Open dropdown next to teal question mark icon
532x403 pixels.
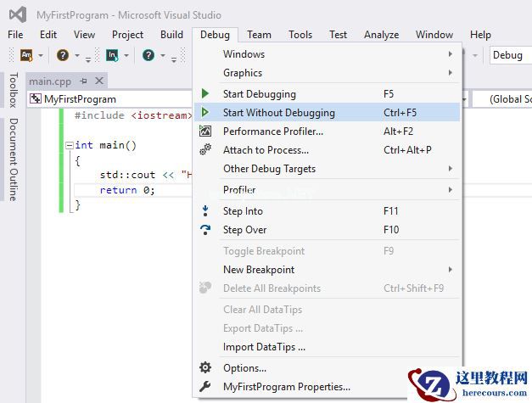coord(163,55)
